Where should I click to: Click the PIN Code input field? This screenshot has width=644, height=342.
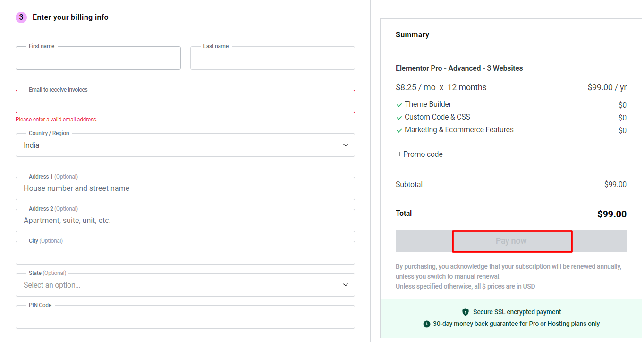185,317
